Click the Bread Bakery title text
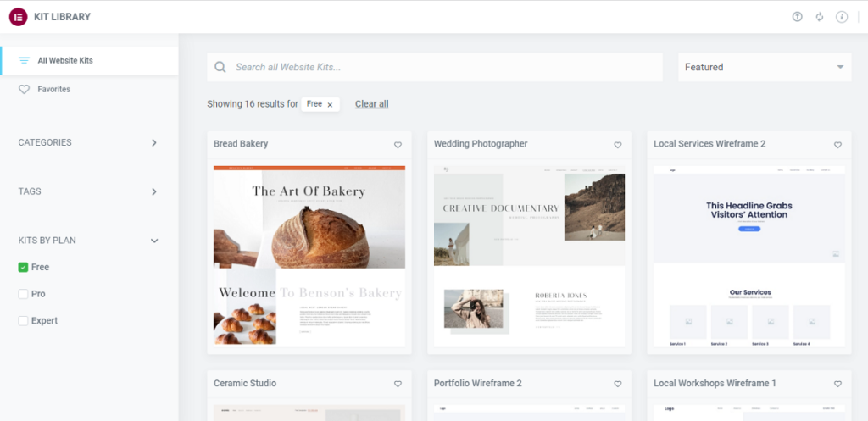 241,144
